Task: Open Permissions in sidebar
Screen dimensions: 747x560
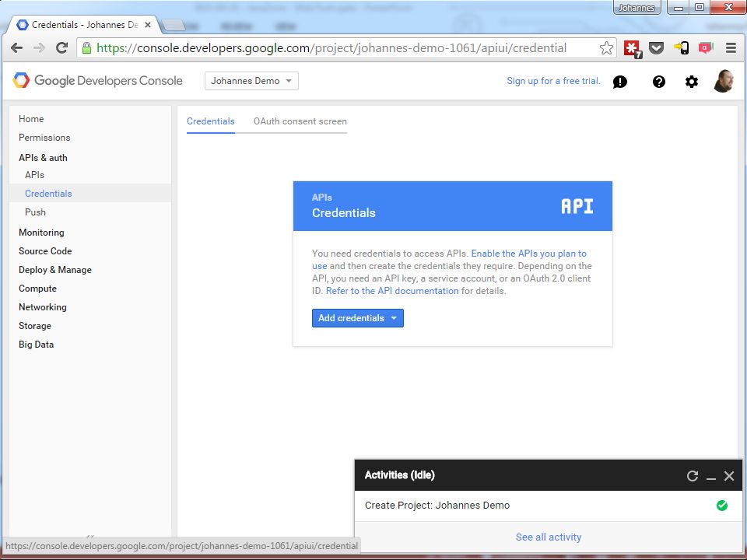Action: 44,138
